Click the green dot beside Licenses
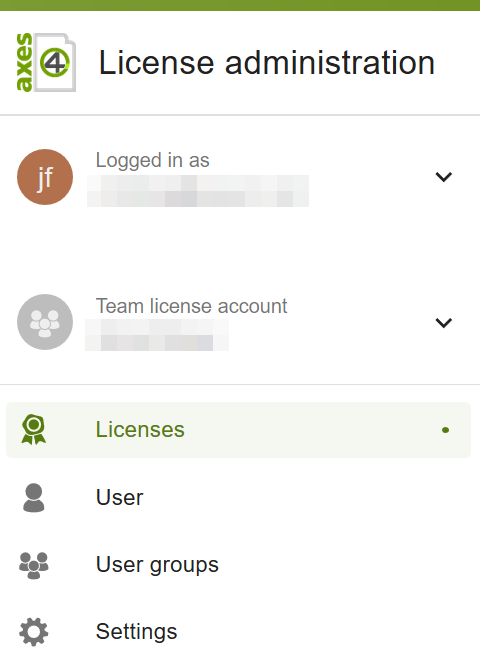Viewport: 480px width, 666px height. pyautogui.click(x=445, y=430)
